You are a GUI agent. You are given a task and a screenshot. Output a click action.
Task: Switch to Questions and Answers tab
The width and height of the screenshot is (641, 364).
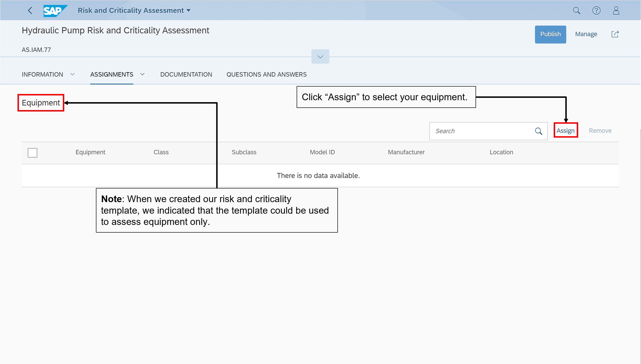pos(266,75)
